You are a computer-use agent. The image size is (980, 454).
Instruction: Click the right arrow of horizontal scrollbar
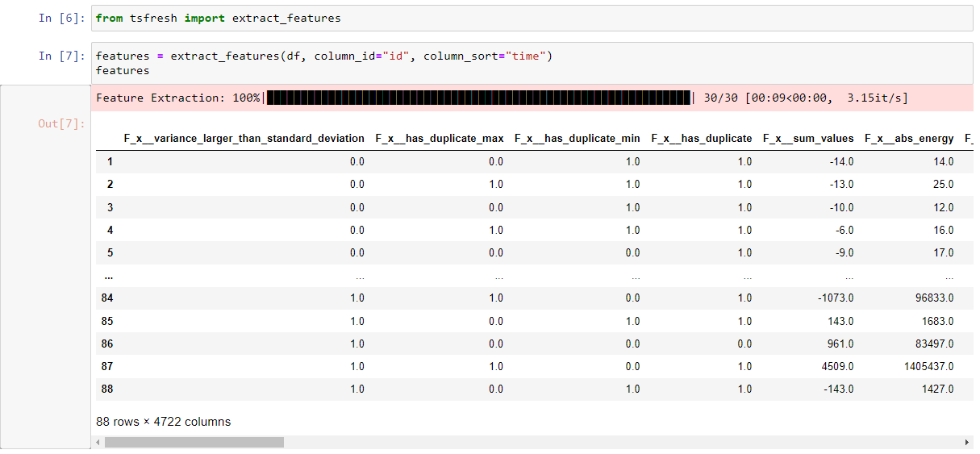coord(967,443)
